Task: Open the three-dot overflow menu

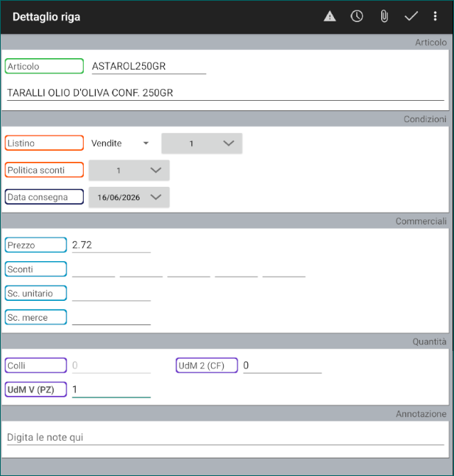Action: (x=435, y=16)
